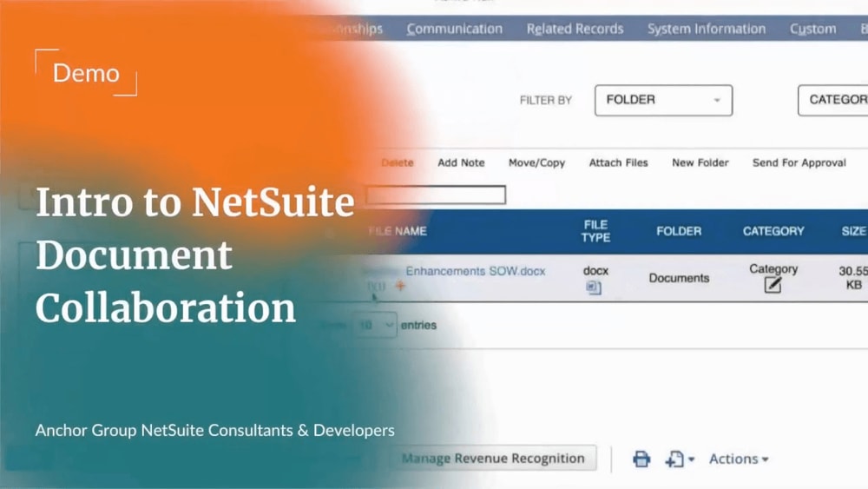The width and height of the screenshot is (868, 489).
Task: Focus the file search input box
Action: point(436,195)
